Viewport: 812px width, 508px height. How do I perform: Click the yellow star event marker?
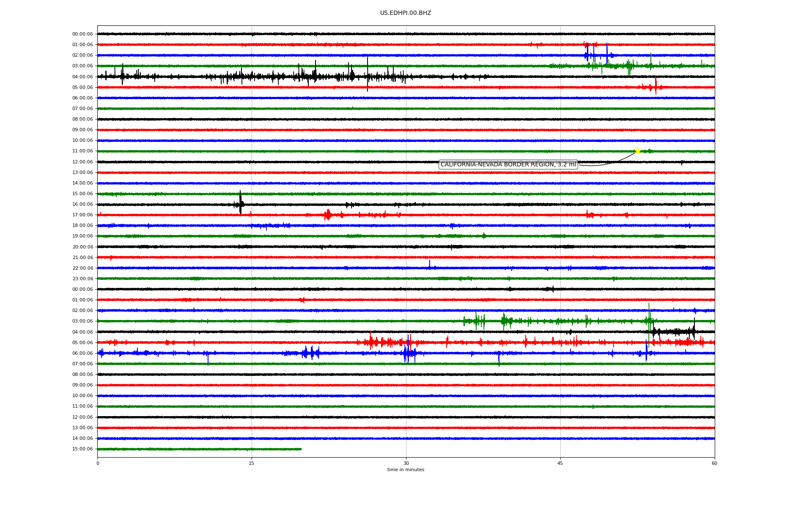[637, 151]
